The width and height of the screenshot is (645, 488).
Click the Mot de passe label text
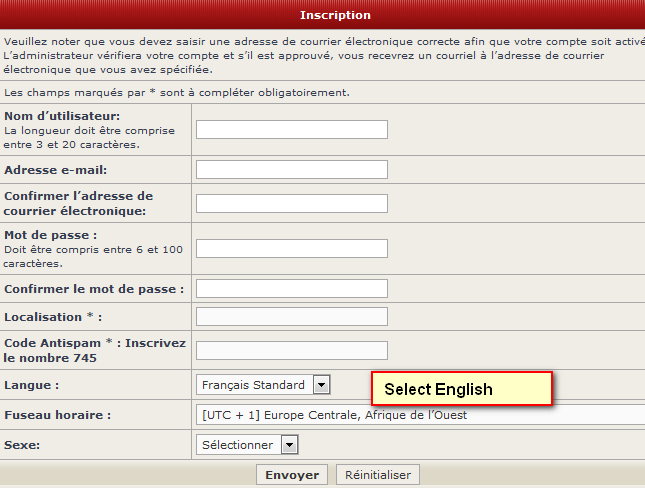50,235
